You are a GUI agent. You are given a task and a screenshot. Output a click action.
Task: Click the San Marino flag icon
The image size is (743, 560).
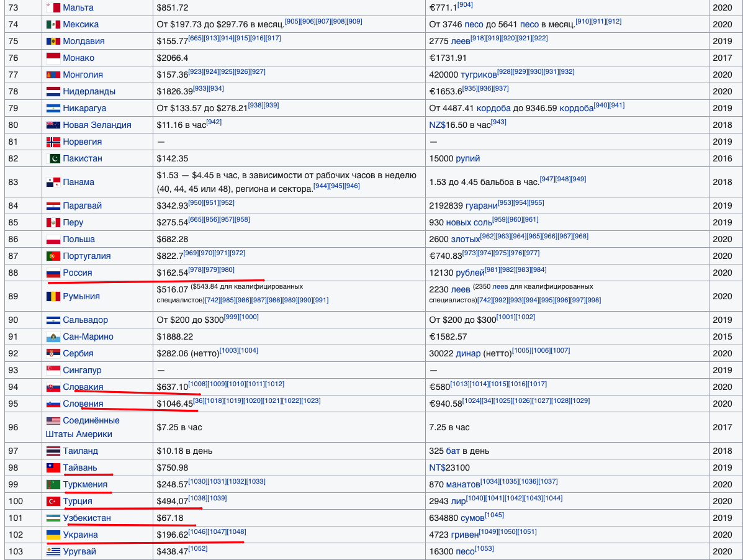(x=53, y=337)
